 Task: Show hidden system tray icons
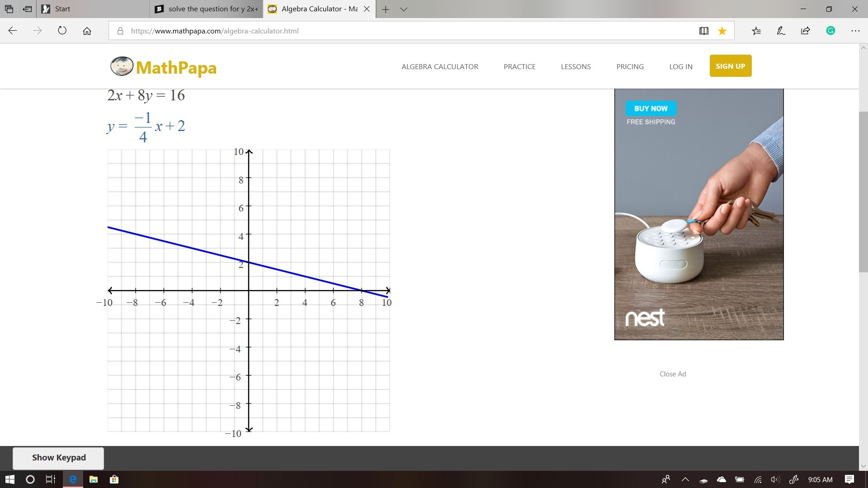point(685,479)
